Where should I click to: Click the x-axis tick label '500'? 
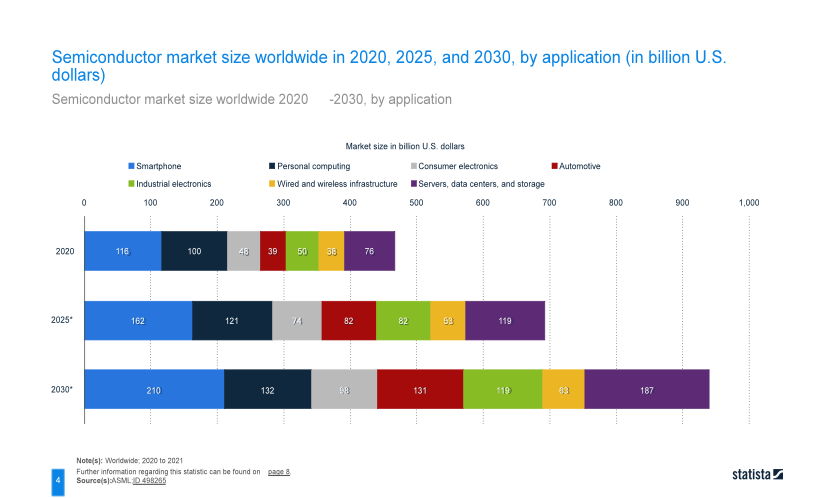pyautogui.click(x=416, y=203)
